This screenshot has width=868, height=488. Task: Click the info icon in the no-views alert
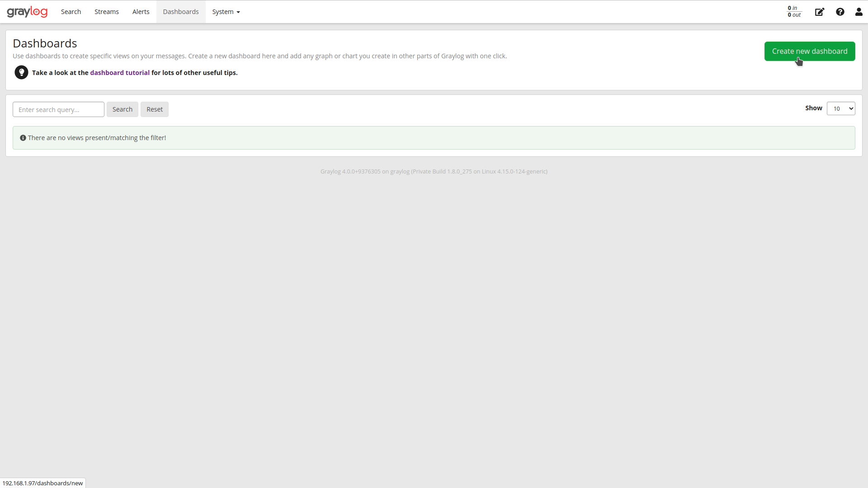coord(23,137)
